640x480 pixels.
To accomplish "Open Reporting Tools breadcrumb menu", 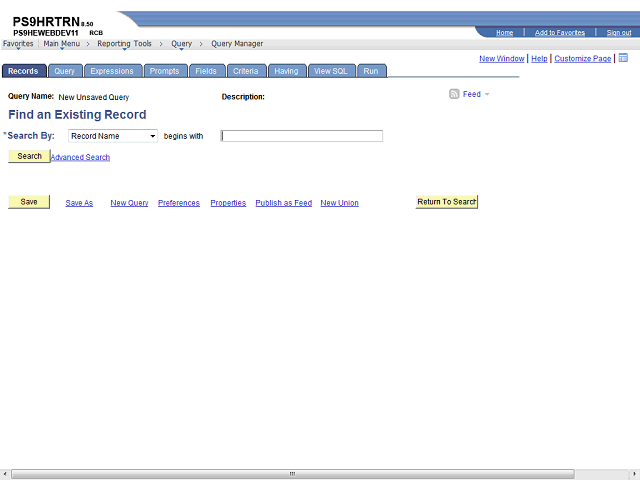I will [124, 44].
